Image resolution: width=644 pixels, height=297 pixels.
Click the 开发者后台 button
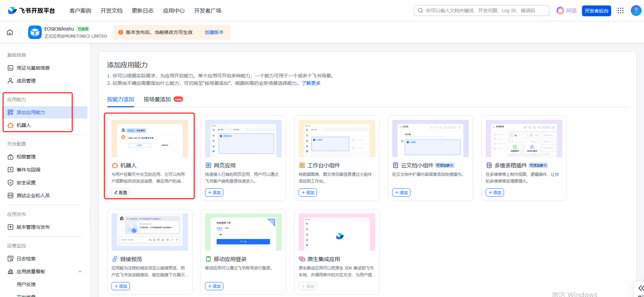pos(596,11)
